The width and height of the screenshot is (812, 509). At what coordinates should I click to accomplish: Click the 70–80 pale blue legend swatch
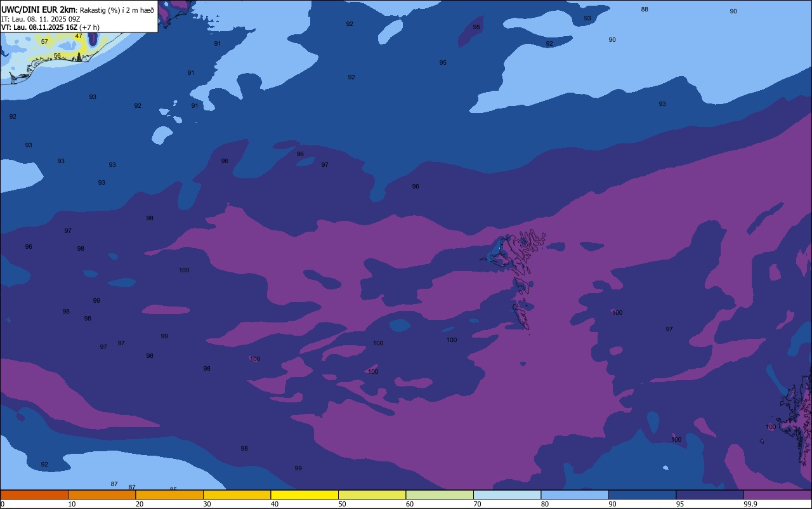507,494
